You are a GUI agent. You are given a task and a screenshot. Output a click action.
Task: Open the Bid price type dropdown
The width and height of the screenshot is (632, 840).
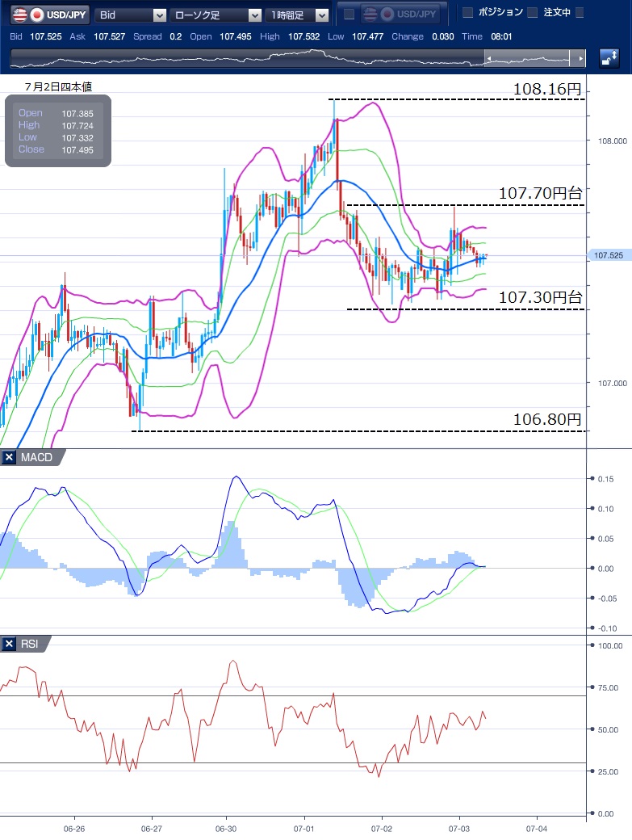click(132, 15)
